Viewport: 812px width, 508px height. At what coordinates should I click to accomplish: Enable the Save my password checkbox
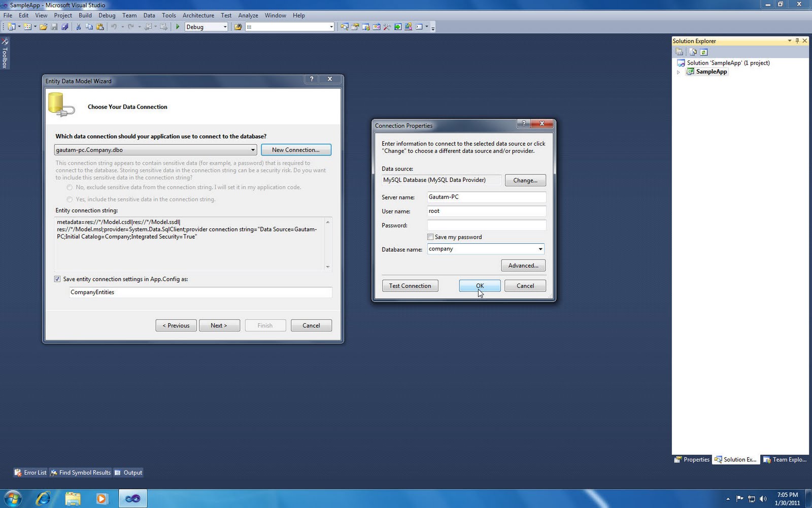click(430, 237)
